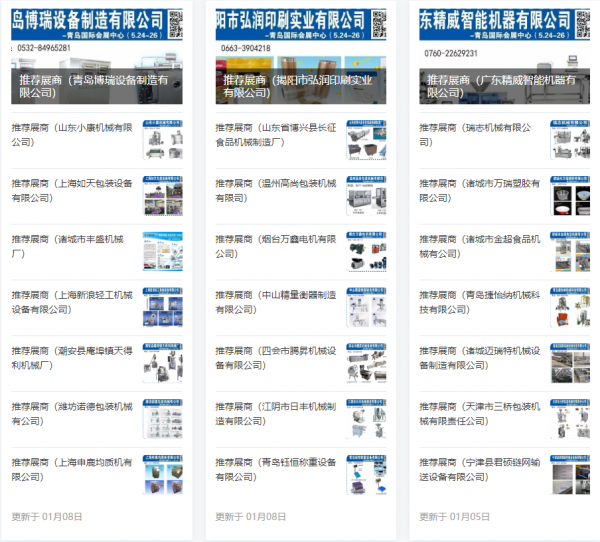Click thumbnail beside 烟台万鑫电机
This screenshot has height=542, width=600.
[366, 251]
